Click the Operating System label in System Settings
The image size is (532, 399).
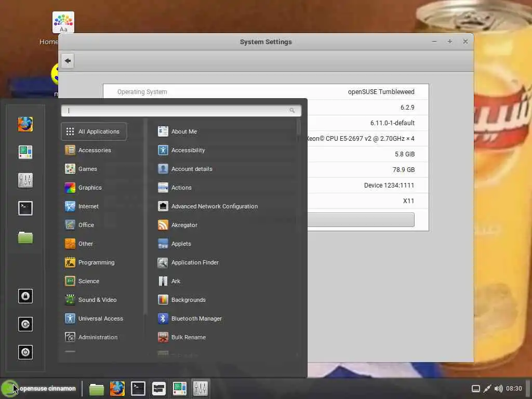(x=142, y=92)
